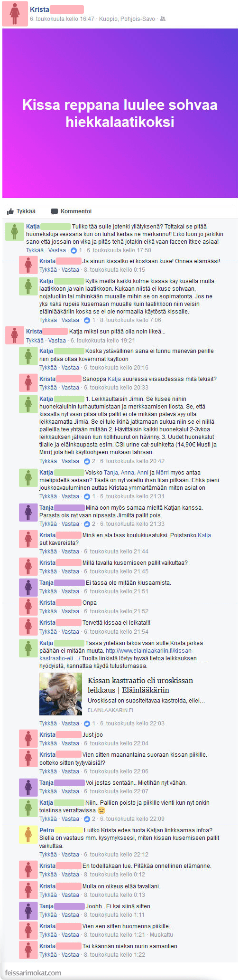Image resolution: width=239 pixels, height=980 pixels.
Task: Click the purple status post background
Action: [120, 113]
